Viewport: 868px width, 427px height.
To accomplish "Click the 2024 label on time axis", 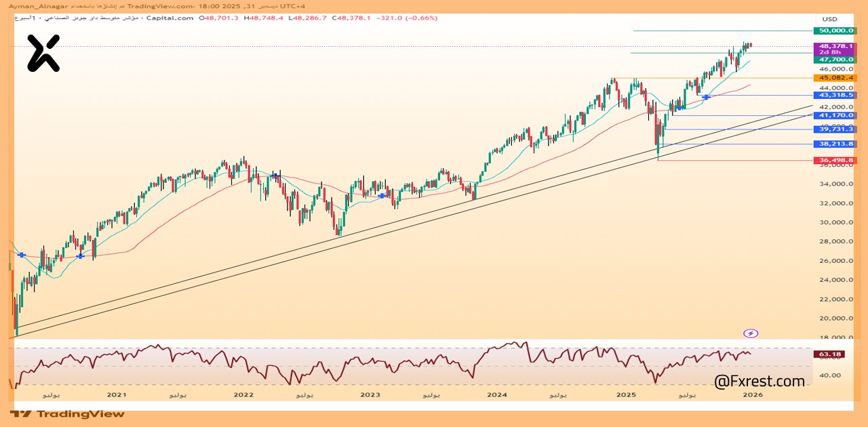I will (497, 394).
